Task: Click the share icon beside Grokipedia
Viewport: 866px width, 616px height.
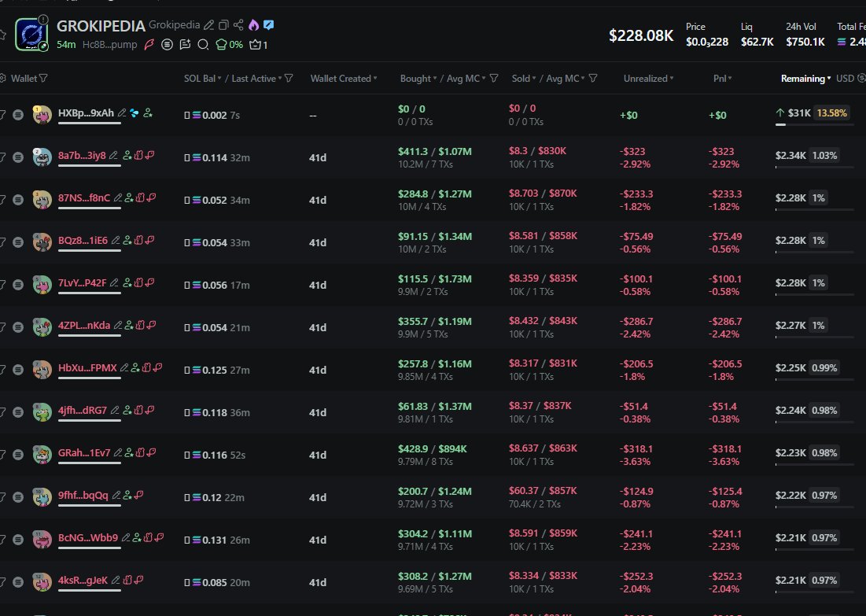Action: (238, 25)
